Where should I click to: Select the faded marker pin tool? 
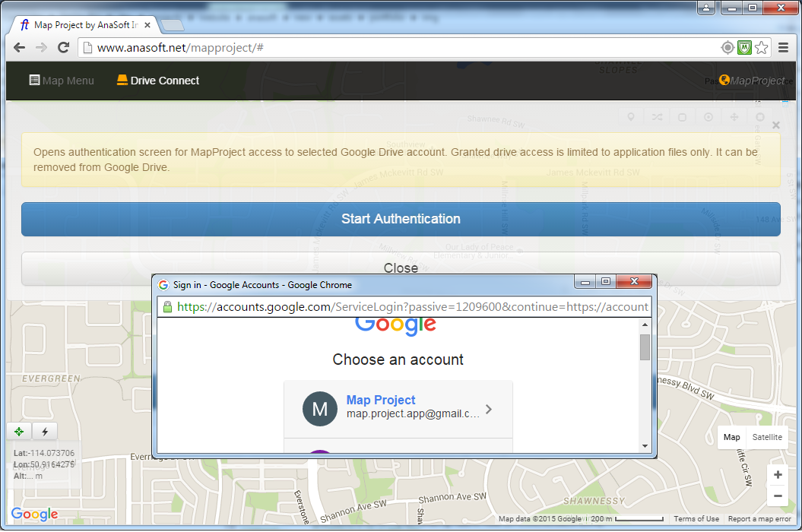[x=631, y=117]
